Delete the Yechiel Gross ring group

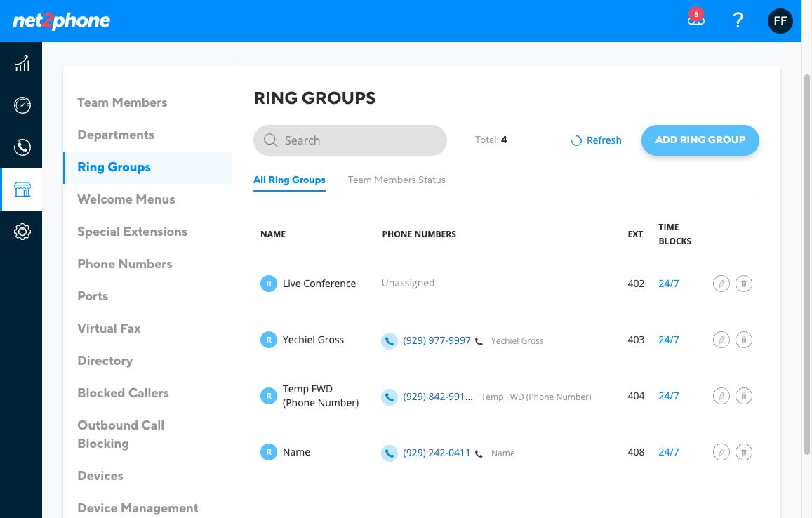(x=744, y=340)
